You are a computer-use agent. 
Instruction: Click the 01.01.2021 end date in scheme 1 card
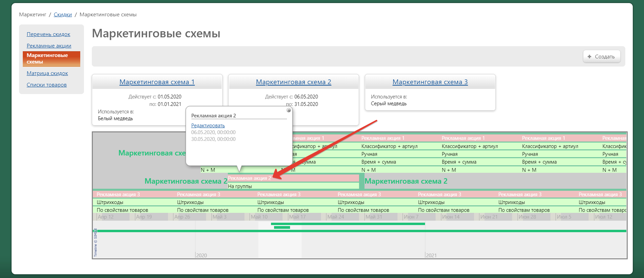click(x=169, y=104)
